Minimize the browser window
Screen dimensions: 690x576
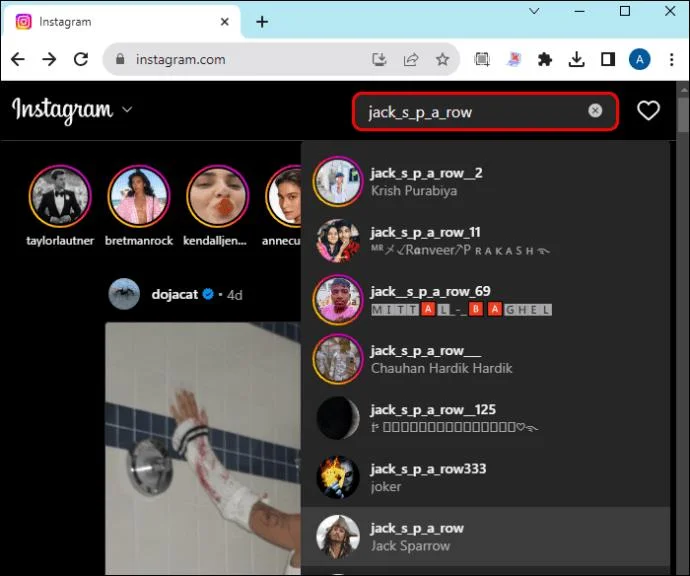coord(580,11)
